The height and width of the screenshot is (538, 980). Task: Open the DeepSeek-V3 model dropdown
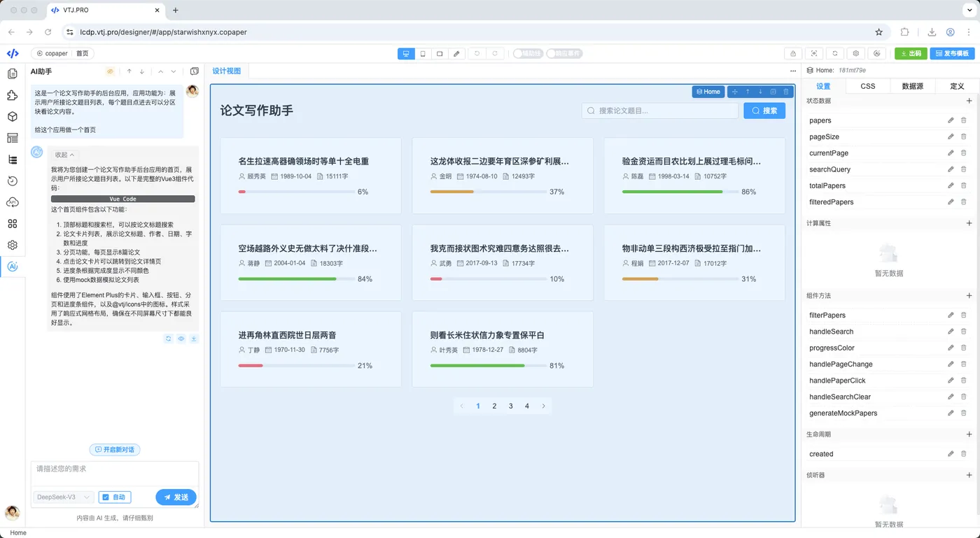[x=63, y=497]
